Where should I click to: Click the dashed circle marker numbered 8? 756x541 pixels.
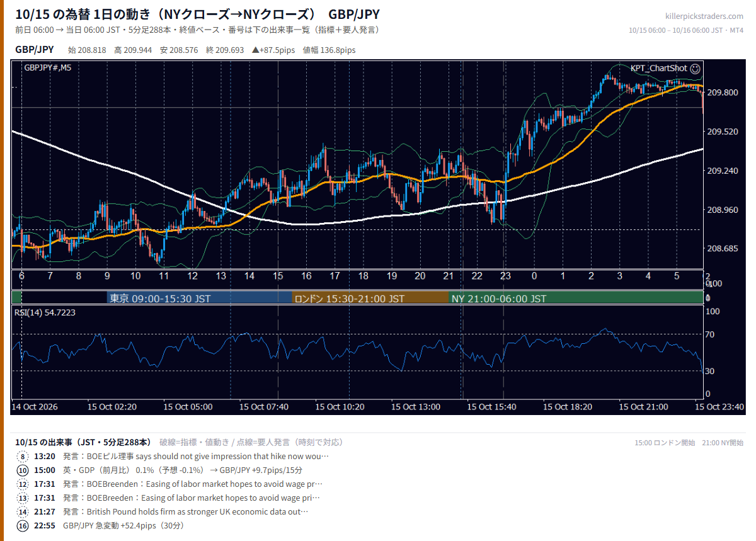click(23, 457)
